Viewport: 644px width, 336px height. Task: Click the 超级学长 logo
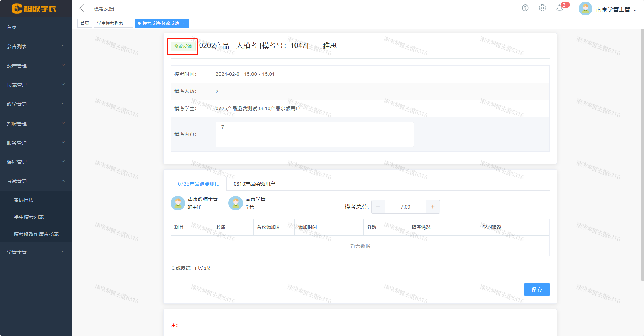click(34, 9)
